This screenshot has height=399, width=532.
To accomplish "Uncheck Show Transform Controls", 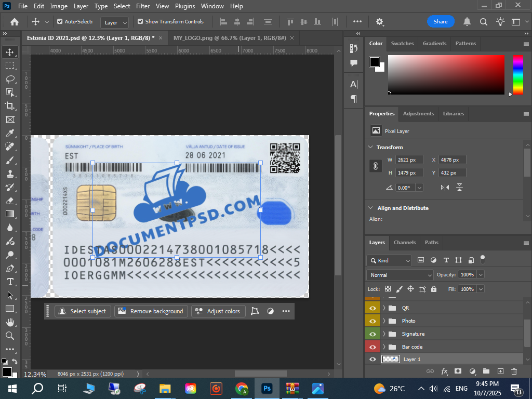I will coord(140,22).
